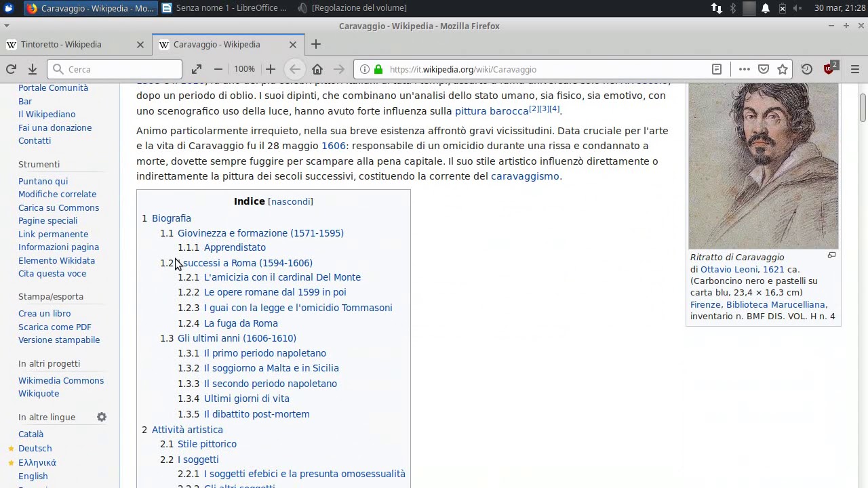
Task: Open the Ottavio Leoni link
Action: (729, 269)
